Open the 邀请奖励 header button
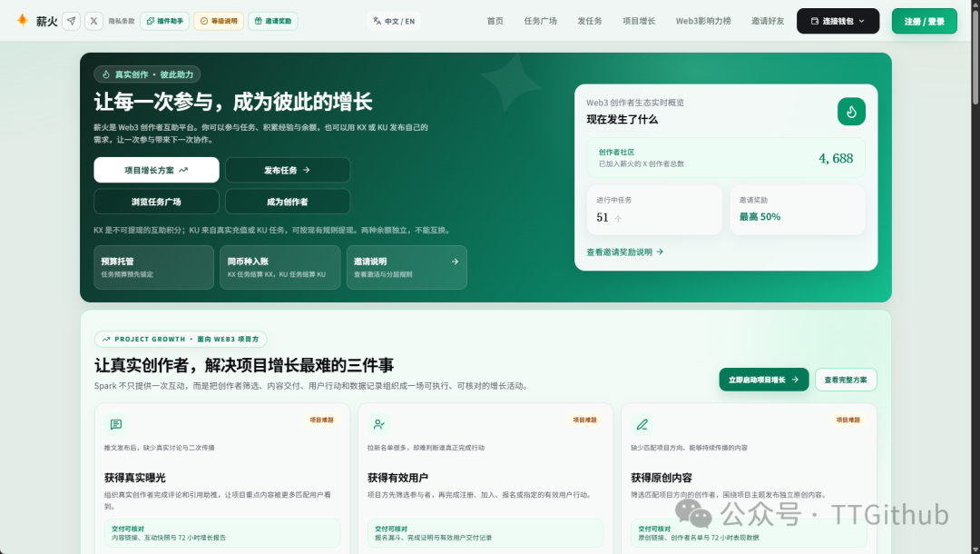Screen dimensions: 980x554 click(273, 21)
